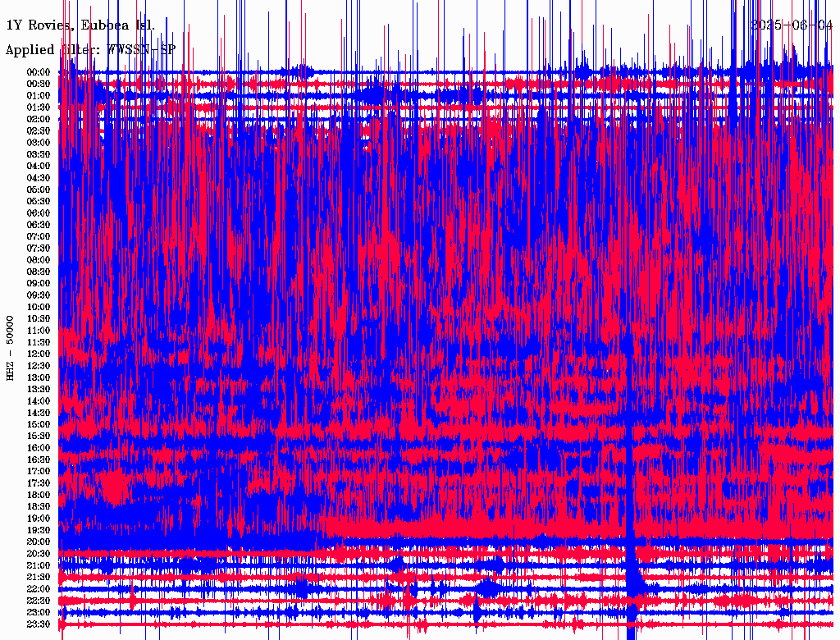Image resolution: width=840 pixels, height=640 pixels.
Task: Select the 19:30 row label
Action: pos(39,530)
